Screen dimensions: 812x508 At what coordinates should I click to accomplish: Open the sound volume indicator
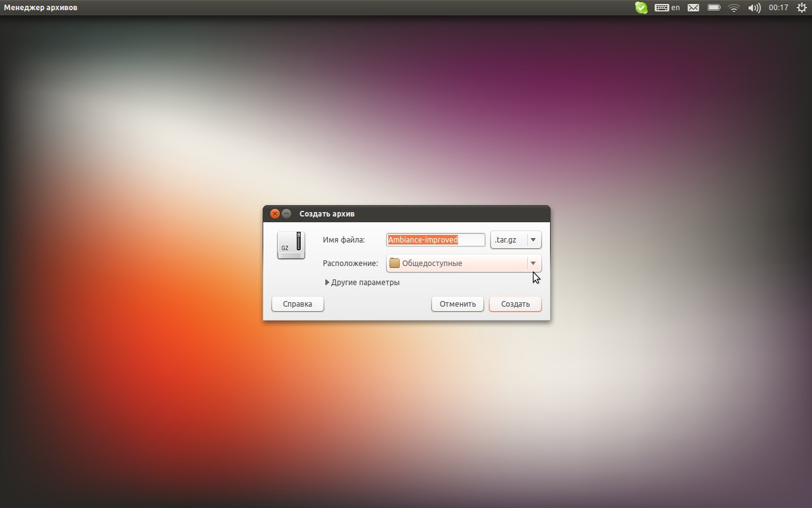pyautogui.click(x=754, y=8)
